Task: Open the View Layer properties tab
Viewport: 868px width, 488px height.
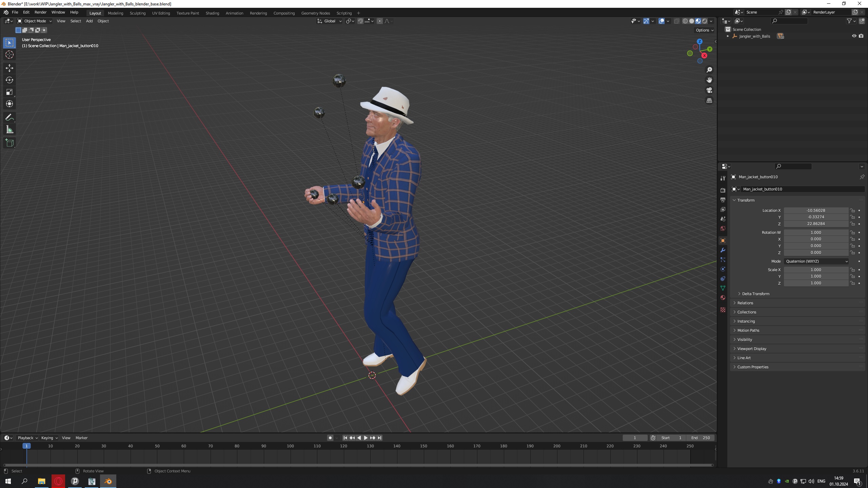Action: [723, 209]
